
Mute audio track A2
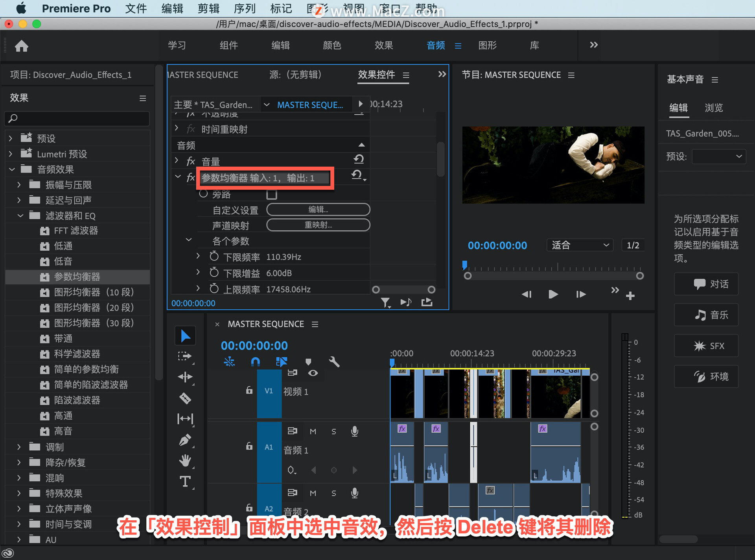(313, 493)
